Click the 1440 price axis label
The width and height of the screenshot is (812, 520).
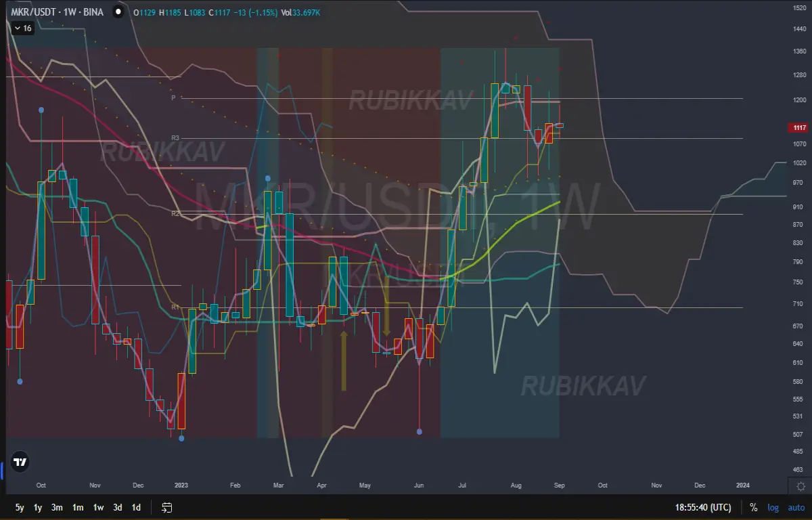coord(798,28)
